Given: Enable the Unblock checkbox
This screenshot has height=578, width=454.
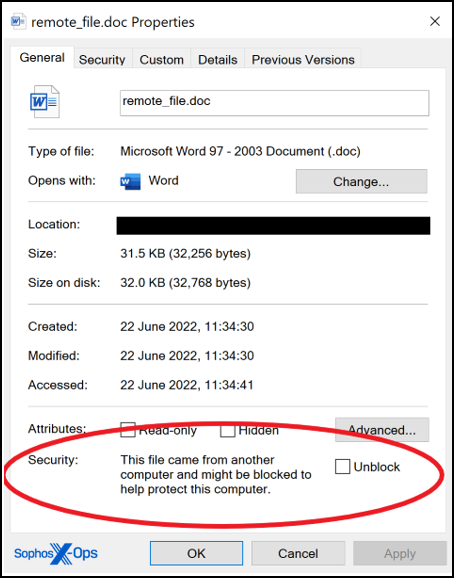Looking at the screenshot, I should coord(342,466).
